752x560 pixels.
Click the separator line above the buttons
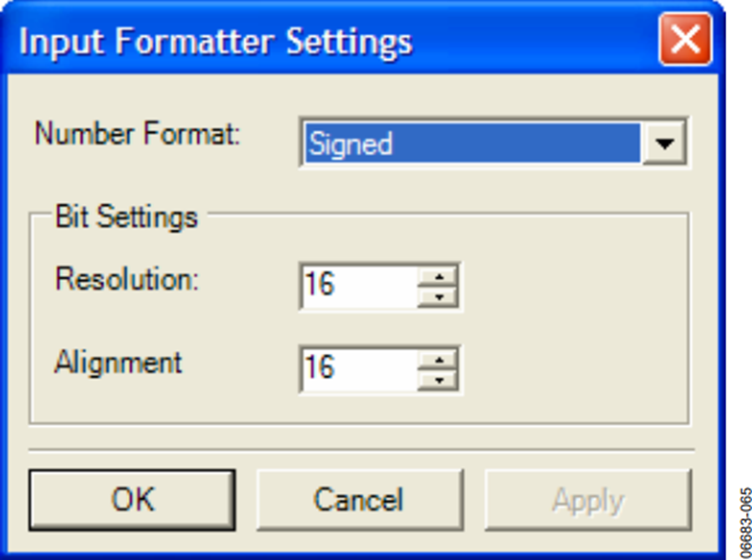(x=361, y=451)
